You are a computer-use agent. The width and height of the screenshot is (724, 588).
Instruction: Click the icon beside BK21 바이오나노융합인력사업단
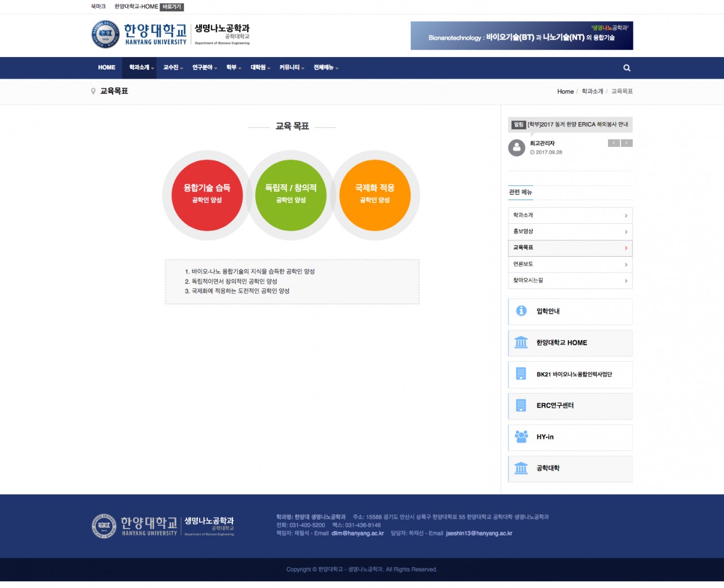521,374
